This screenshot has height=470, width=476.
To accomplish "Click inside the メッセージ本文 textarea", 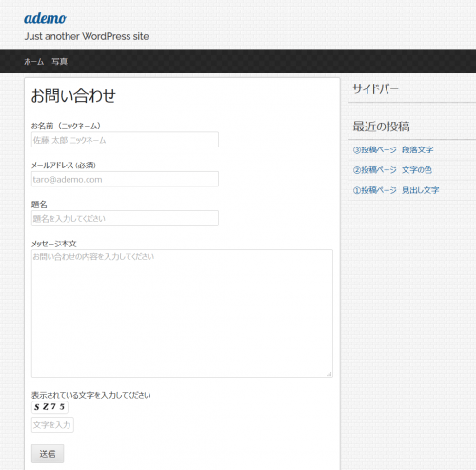I will pos(182,313).
